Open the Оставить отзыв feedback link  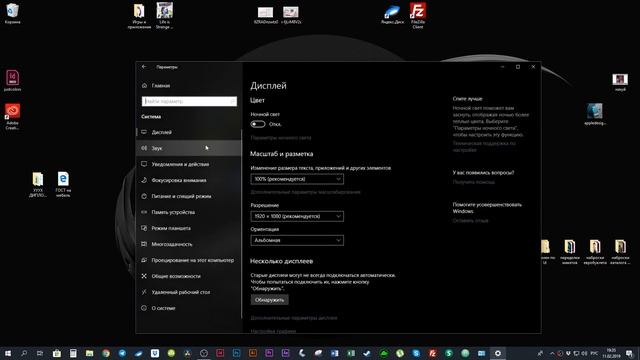(470, 221)
